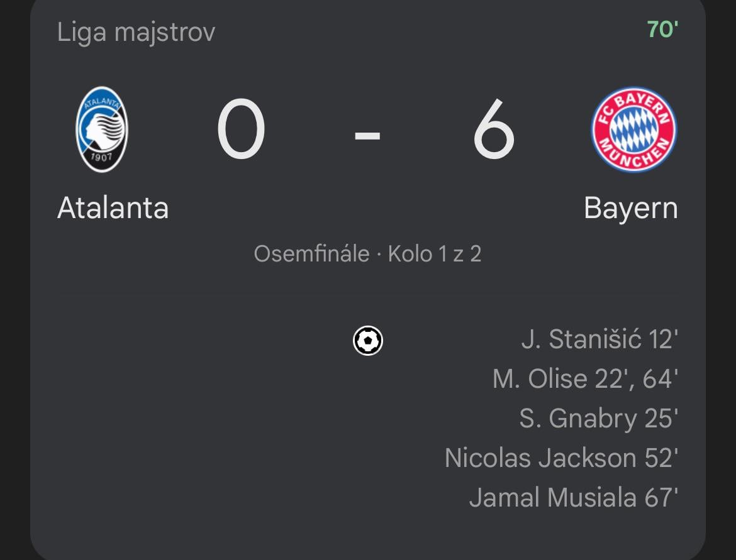The height and width of the screenshot is (560, 736).
Task: Click the Atalanta club crest logo
Action: click(x=102, y=129)
